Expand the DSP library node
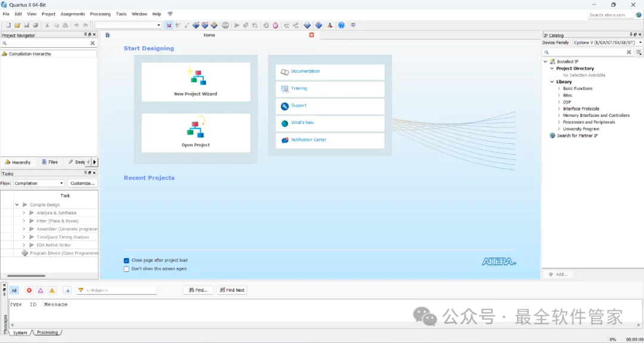The height and width of the screenshot is (343, 644). (559, 102)
